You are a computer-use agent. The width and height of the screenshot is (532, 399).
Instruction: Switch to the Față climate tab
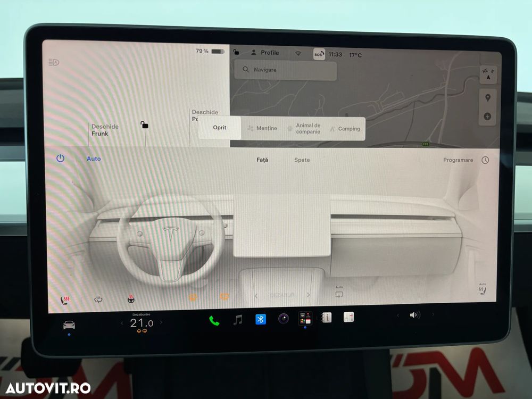click(262, 160)
